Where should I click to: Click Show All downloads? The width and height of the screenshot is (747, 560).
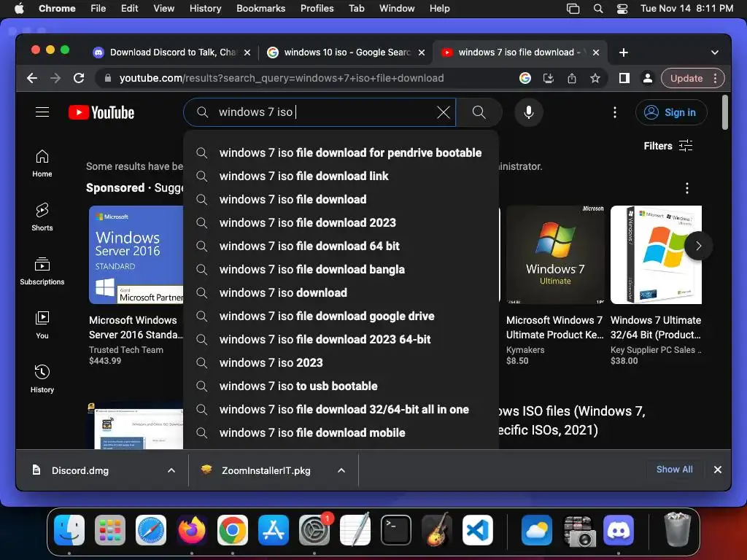(674, 470)
